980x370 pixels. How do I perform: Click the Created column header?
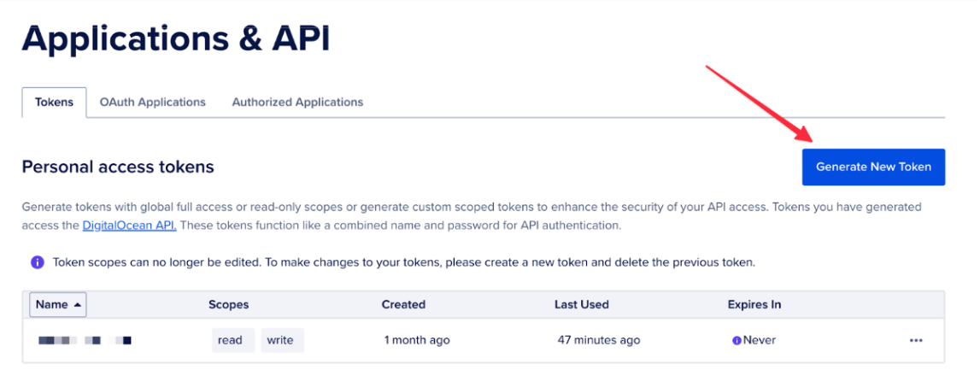coord(403,304)
